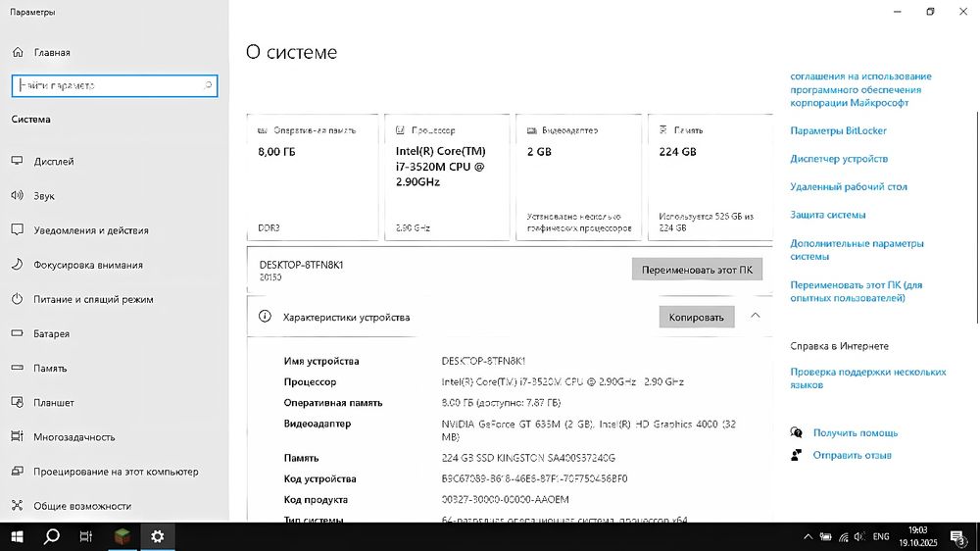Screen dimensions: 980x551
Task: Click the Получить помощь chat icon
Action: coord(796,432)
